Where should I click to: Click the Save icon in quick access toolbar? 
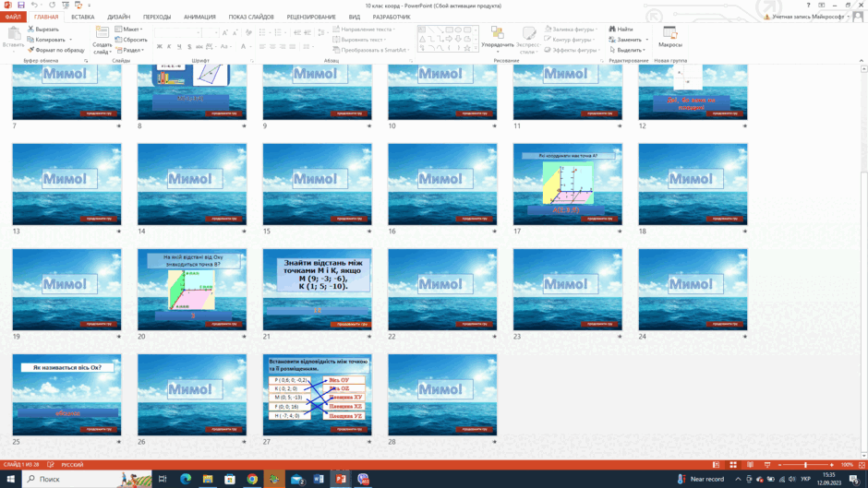21,5
